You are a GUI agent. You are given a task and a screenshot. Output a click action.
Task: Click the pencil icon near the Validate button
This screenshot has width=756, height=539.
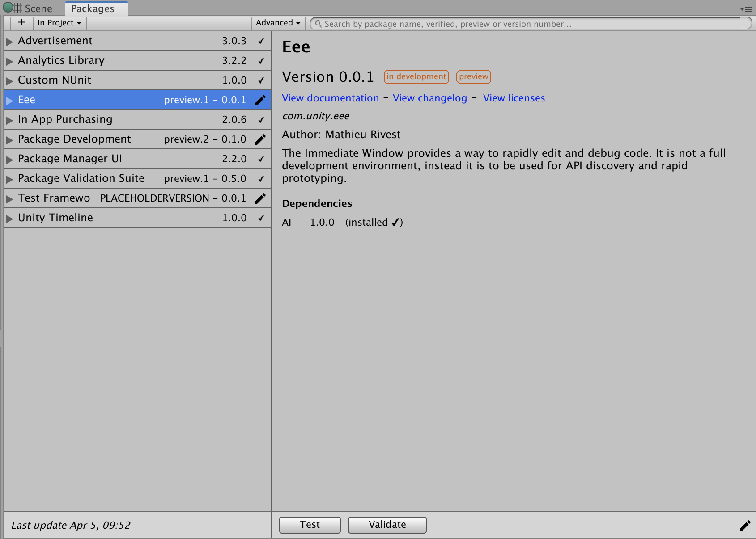click(746, 525)
